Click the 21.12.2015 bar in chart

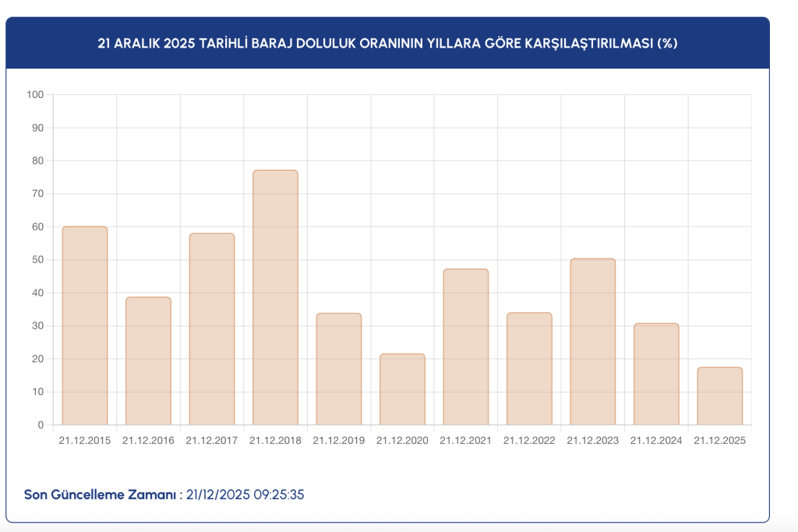tap(84, 326)
